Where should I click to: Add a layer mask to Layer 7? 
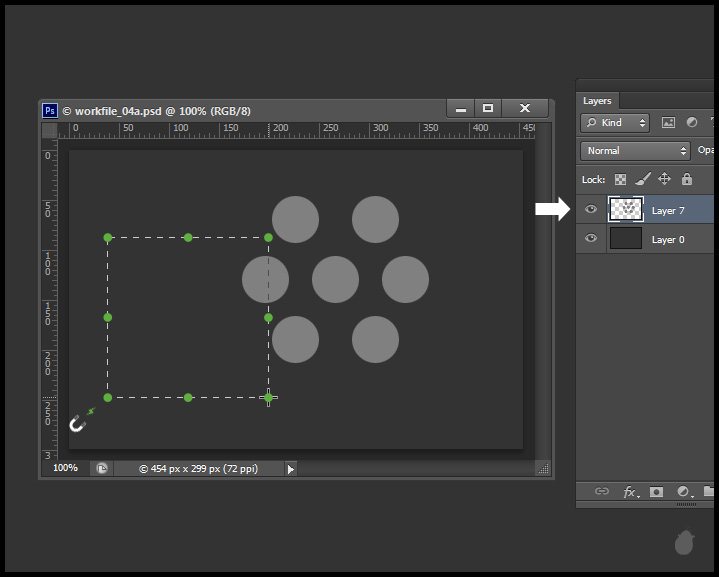click(656, 492)
